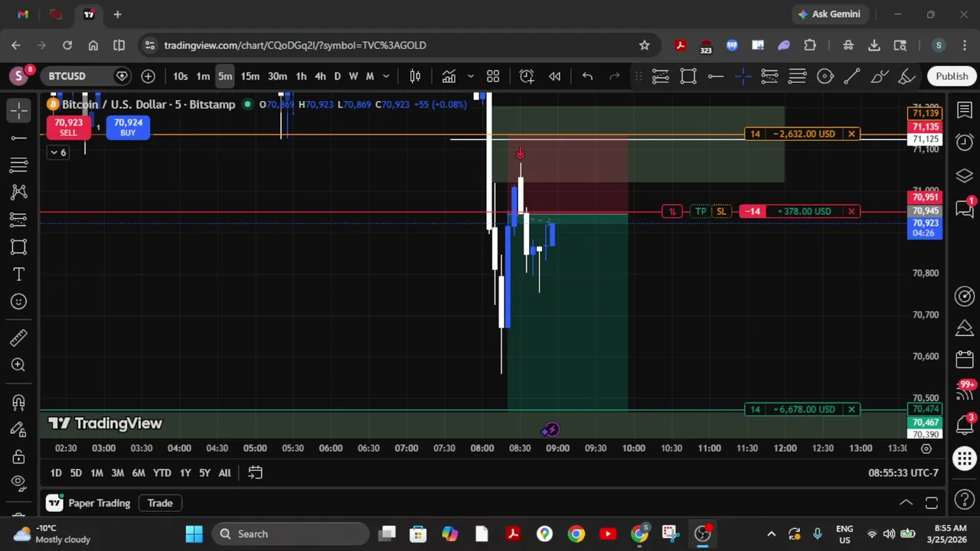The width and height of the screenshot is (980, 551).
Task: Start bar Replay mode
Action: click(x=555, y=76)
